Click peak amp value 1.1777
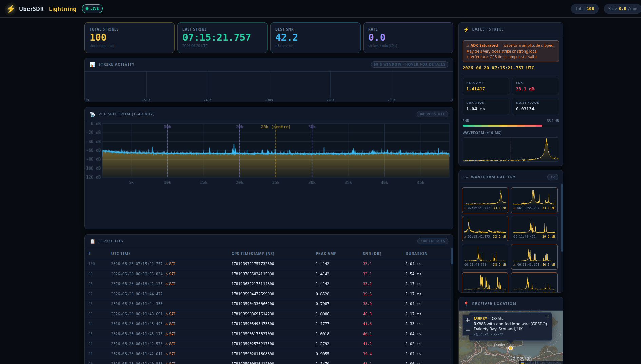Viewport: 641px width, 364px height. (322, 324)
